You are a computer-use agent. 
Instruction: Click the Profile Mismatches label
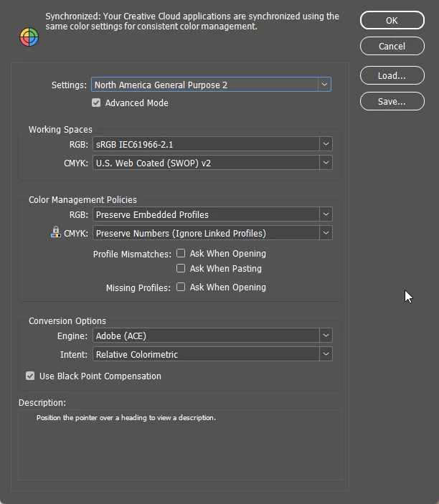132,255
